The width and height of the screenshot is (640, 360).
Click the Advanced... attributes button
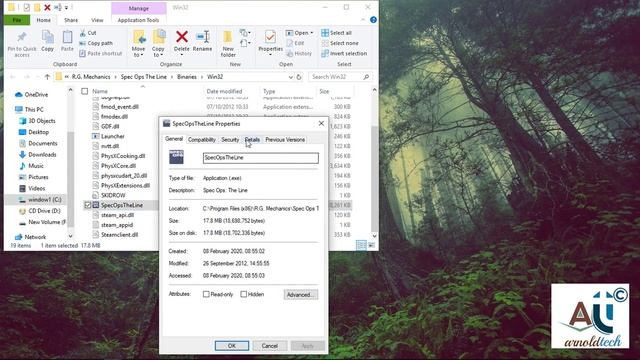pyautogui.click(x=300, y=295)
